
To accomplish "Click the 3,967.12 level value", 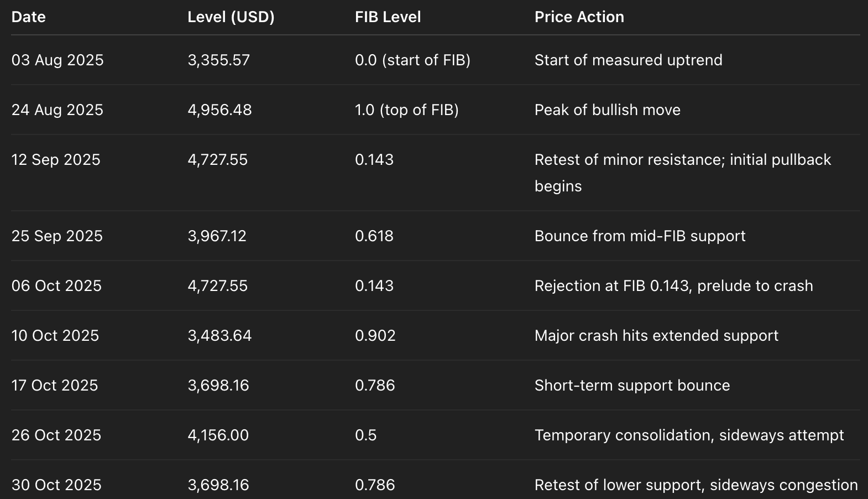I will pyautogui.click(x=217, y=236).
